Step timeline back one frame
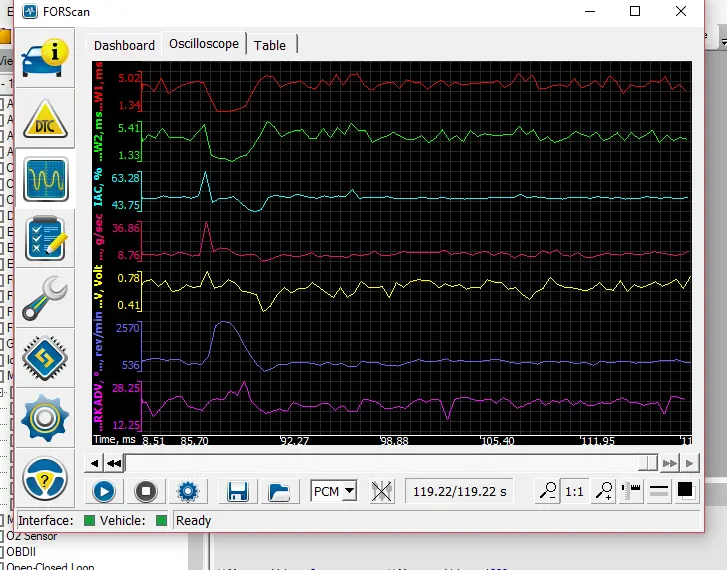Viewport: 727px width, 570px height. pos(94,463)
